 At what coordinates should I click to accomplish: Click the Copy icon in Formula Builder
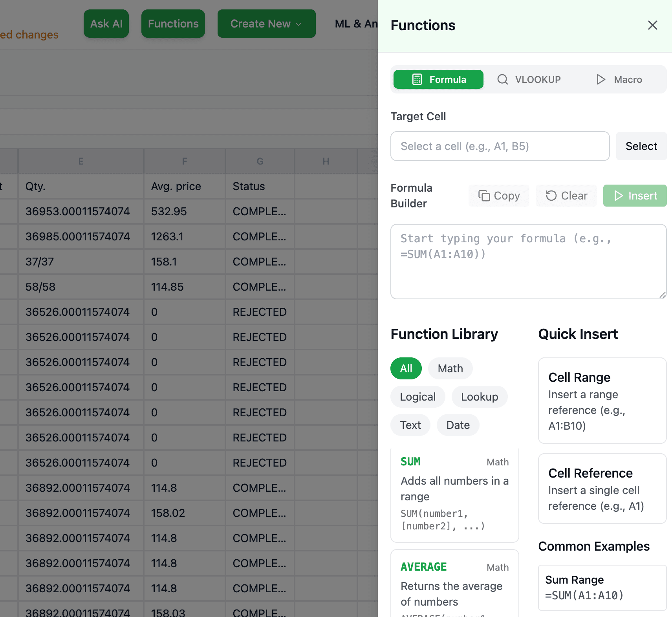pos(484,195)
